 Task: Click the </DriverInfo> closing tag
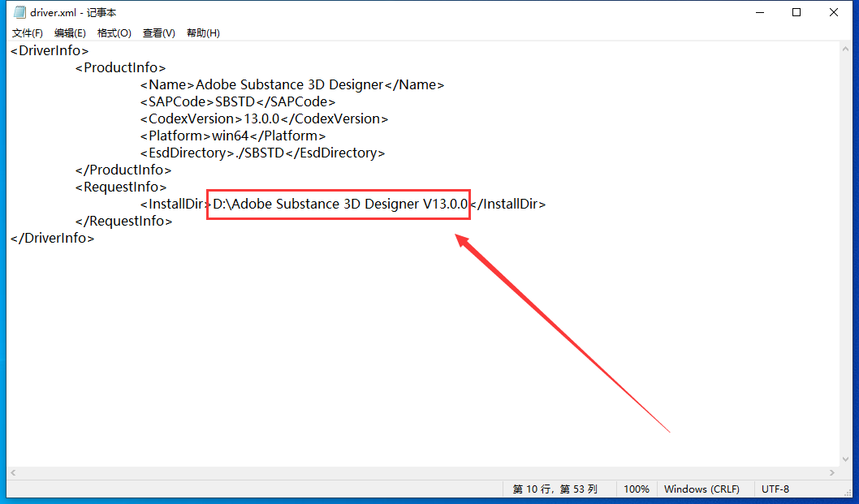[x=52, y=238]
